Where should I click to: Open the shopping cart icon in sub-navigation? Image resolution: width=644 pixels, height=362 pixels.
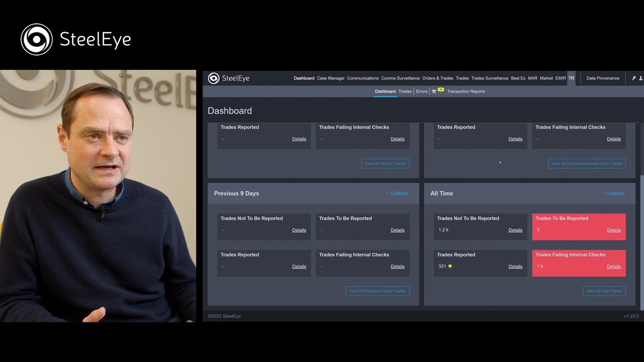click(434, 92)
